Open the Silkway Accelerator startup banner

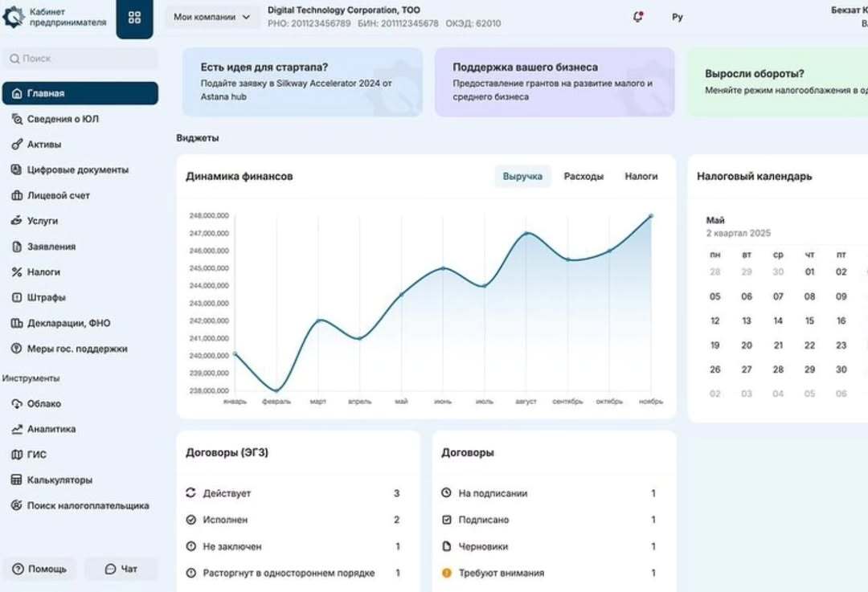tap(301, 82)
